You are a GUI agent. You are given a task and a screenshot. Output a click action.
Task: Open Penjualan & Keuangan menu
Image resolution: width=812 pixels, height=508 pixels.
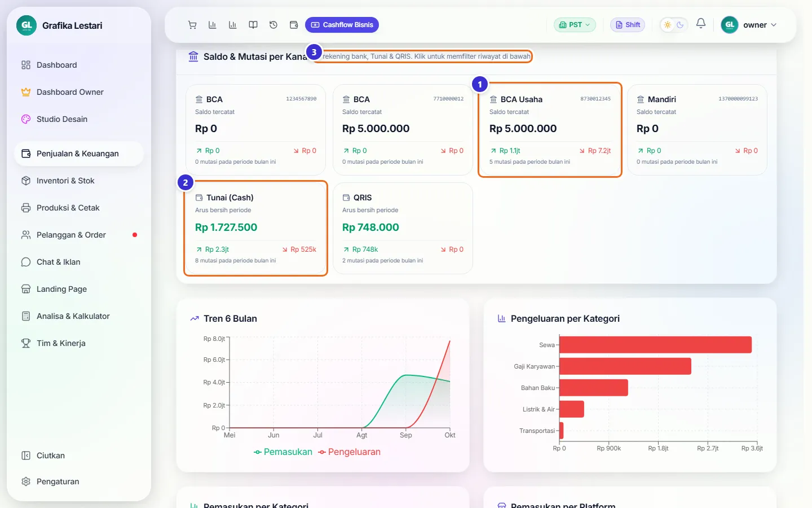[79, 154]
